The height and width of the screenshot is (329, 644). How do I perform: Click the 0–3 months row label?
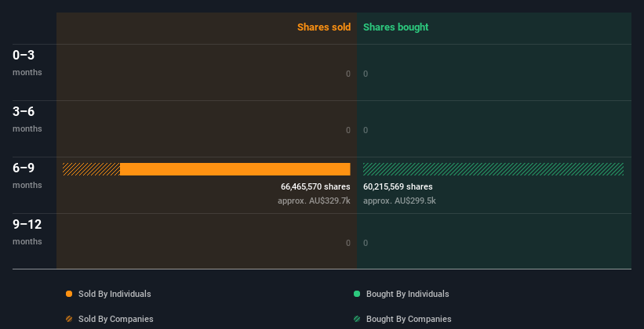(x=27, y=63)
